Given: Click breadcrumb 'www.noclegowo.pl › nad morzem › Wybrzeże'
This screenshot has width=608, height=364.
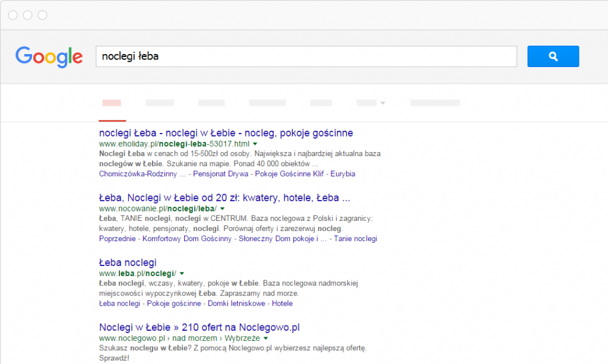Looking at the screenshot, I should (179, 338).
